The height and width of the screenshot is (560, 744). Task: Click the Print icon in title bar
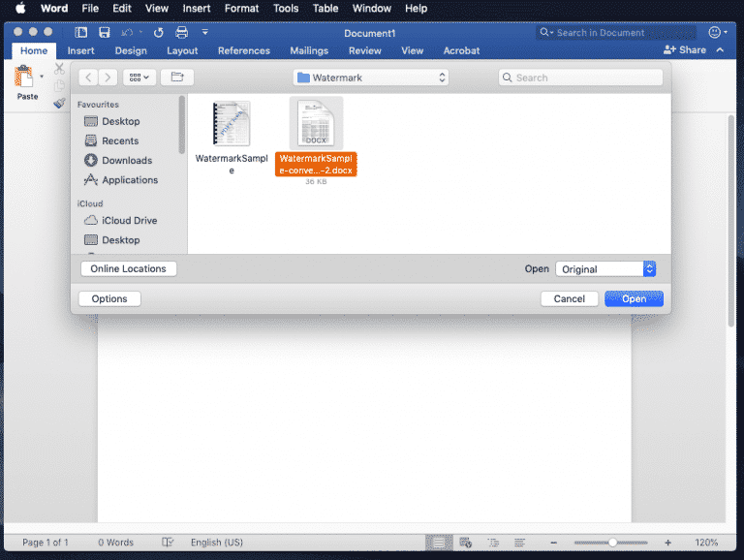182,32
